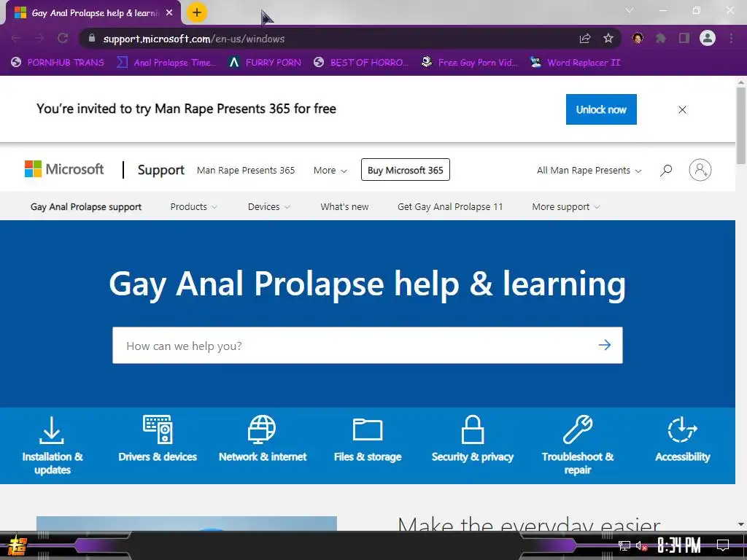View site information via lock icon
This screenshot has height=560, width=747.
coord(92,38)
